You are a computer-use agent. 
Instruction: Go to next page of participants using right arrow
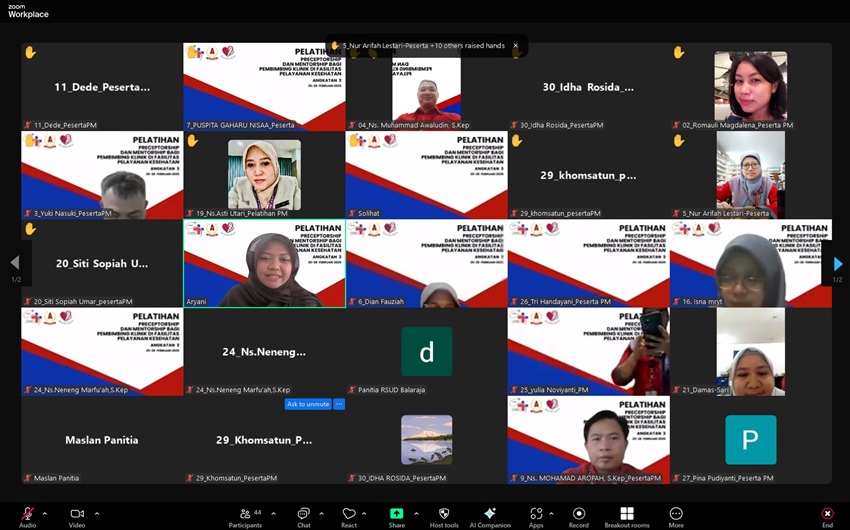click(x=838, y=264)
